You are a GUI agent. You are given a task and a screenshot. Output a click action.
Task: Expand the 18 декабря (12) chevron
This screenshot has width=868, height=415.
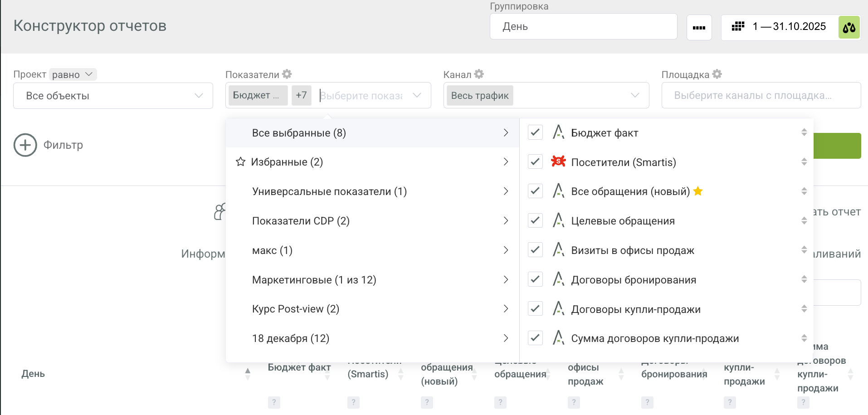[x=506, y=338]
